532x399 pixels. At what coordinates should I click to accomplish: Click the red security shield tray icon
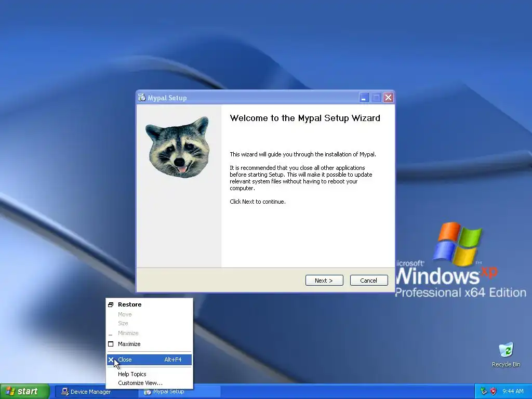[x=494, y=391]
